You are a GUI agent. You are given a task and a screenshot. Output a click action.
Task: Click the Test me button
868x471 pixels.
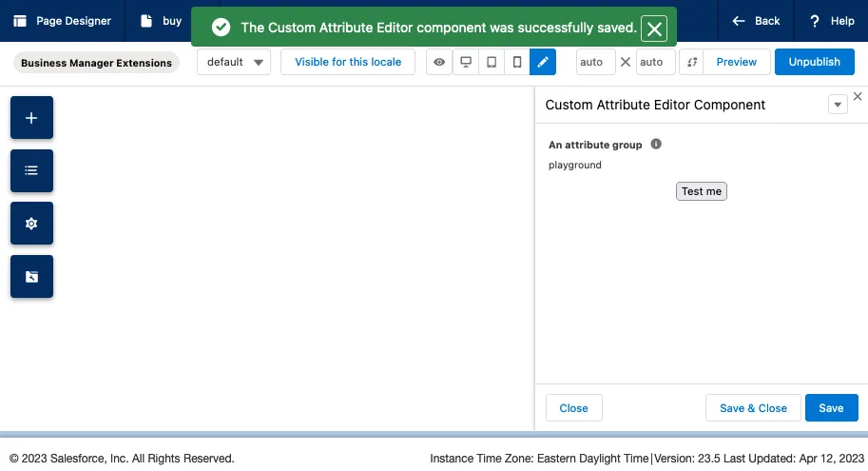point(702,191)
